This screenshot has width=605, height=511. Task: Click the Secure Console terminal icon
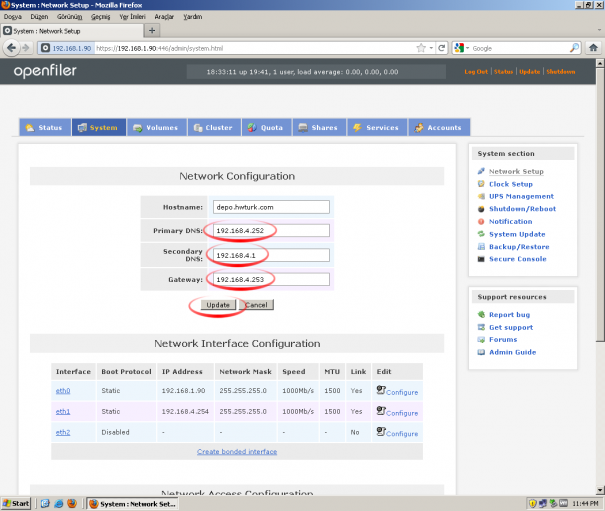pyautogui.click(x=481, y=259)
